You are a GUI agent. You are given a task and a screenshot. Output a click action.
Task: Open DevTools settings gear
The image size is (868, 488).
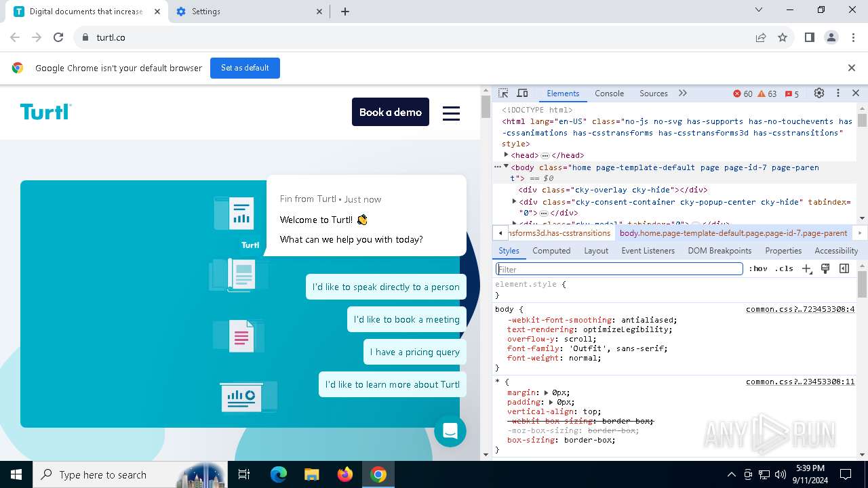click(819, 94)
